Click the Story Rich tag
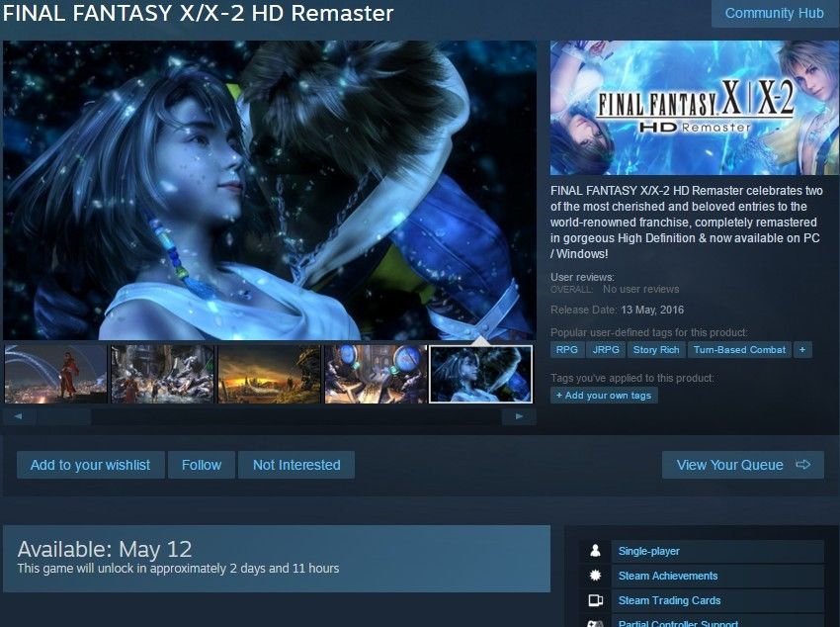Viewport: 840px width, 627px height. tap(656, 350)
